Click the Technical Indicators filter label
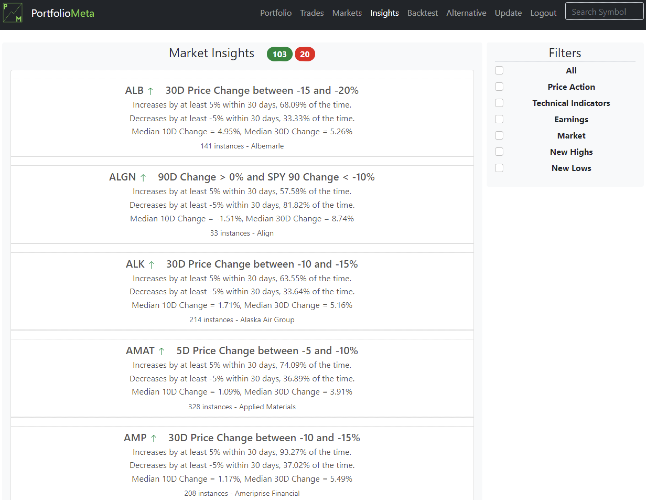 tap(571, 103)
